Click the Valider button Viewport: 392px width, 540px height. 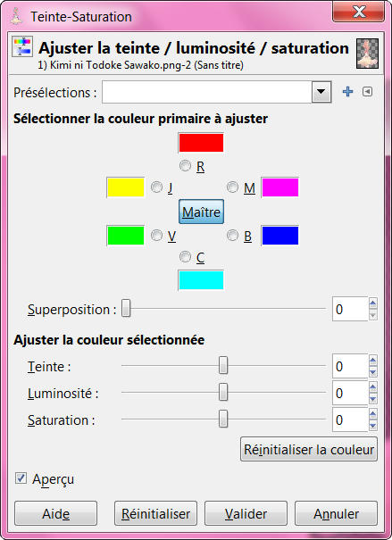(x=246, y=513)
